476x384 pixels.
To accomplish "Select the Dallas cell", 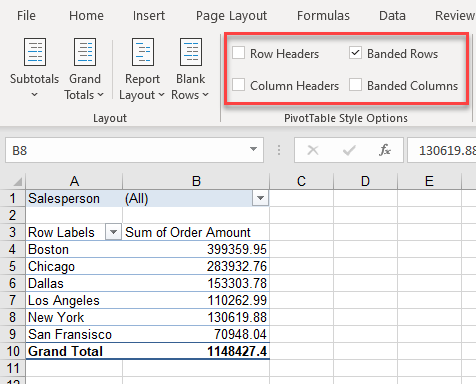I will click(x=74, y=283).
